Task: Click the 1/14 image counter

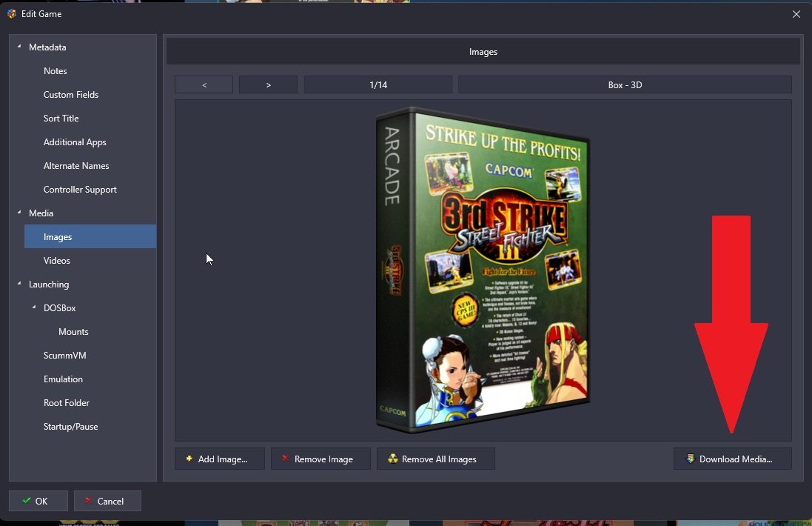Action: coord(378,85)
